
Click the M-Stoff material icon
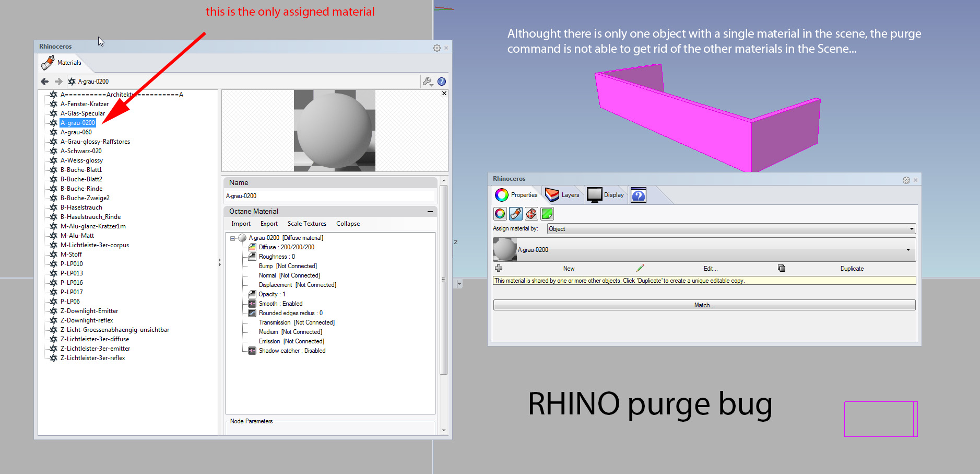[x=53, y=255]
